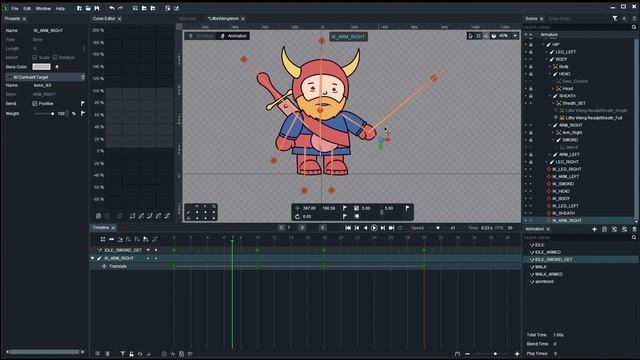Open the File menu
640x360 pixels.
(15, 8)
